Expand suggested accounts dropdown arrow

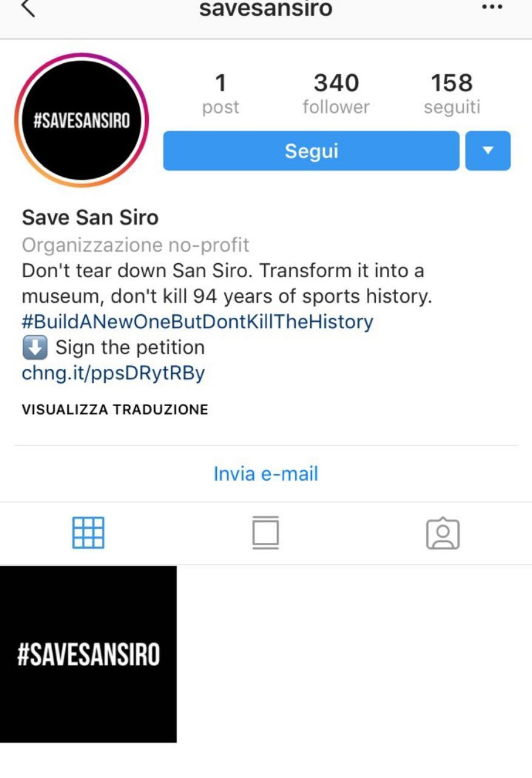click(x=488, y=151)
